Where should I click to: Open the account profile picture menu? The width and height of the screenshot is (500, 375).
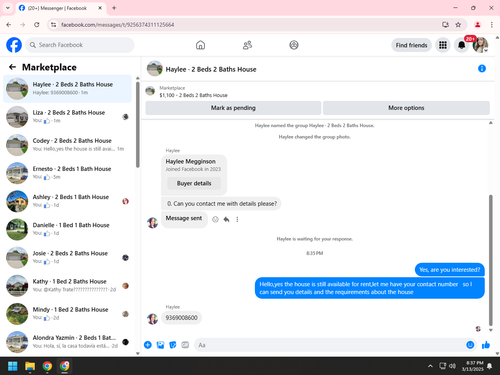480,45
